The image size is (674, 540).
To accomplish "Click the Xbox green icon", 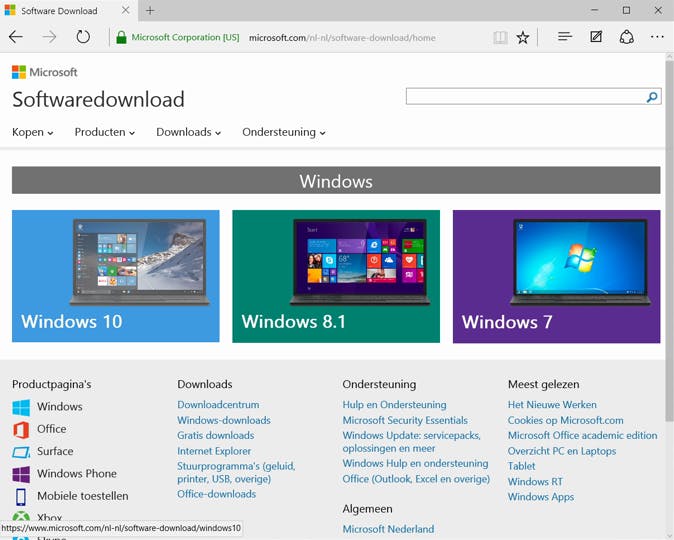I will coord(21,516).
